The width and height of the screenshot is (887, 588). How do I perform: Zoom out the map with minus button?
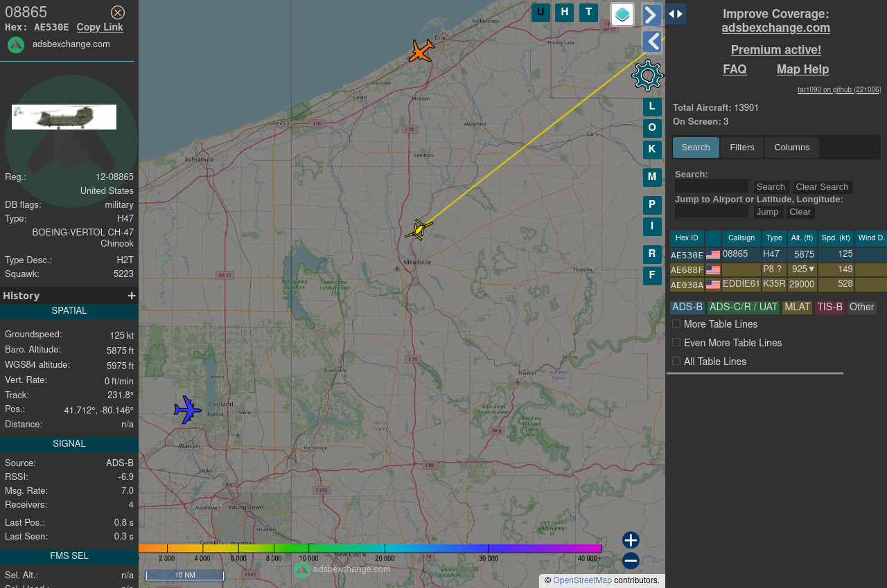(631, 561)
